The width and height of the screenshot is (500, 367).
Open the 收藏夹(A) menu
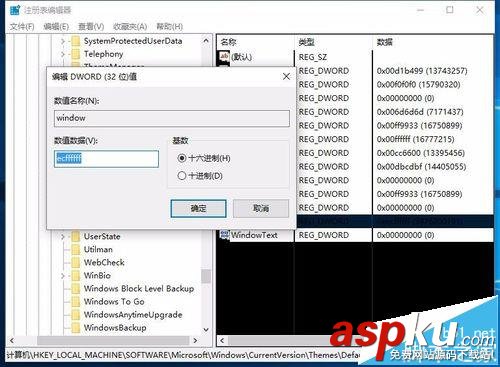click(130, 26)
